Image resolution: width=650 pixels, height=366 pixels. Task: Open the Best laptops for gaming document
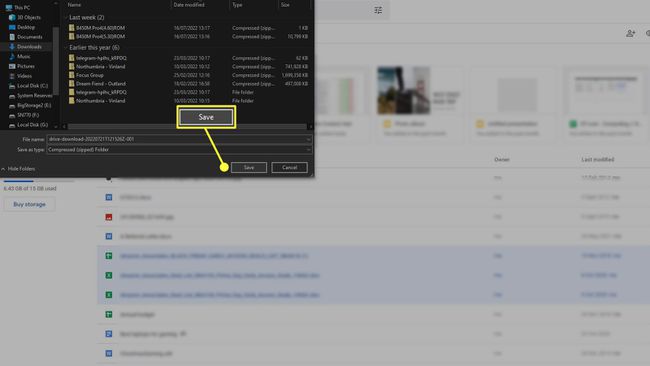153,334
